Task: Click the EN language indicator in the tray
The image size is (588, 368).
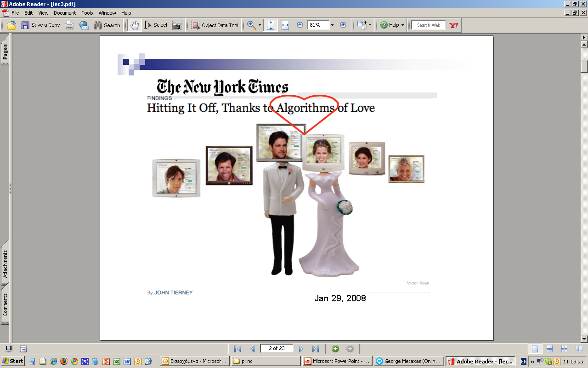Action: click(524, 362)
